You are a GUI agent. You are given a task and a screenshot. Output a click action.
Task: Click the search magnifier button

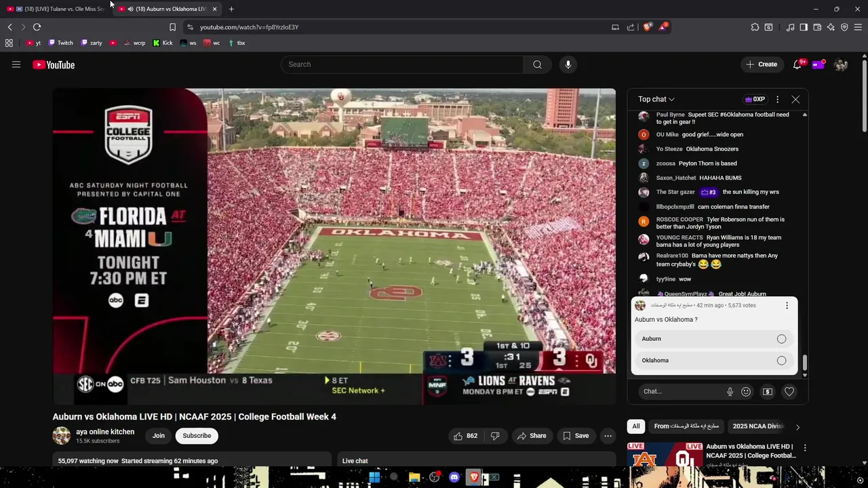point(537,64)
